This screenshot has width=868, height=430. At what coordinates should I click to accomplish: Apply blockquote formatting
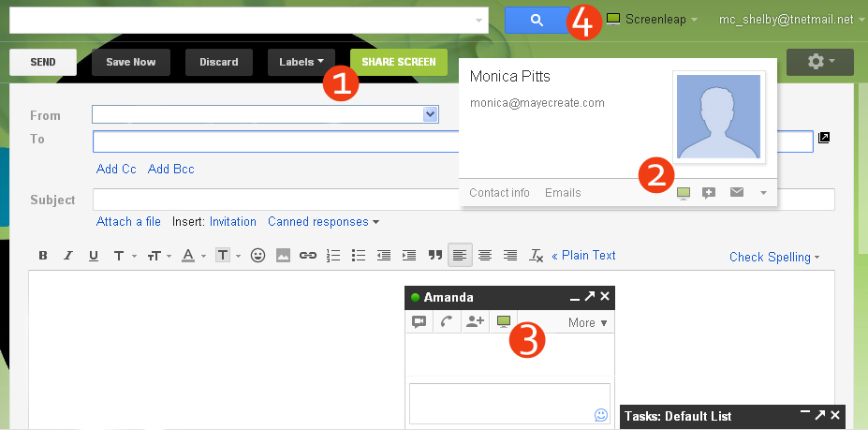(435, 256)
